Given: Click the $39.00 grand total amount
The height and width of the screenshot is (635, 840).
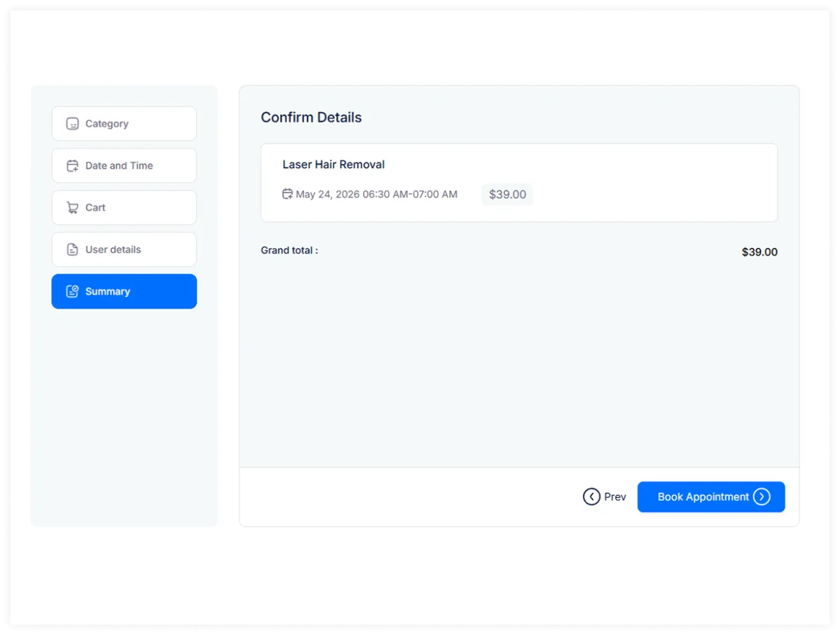Looking at the screenshot, I should 759,252.
